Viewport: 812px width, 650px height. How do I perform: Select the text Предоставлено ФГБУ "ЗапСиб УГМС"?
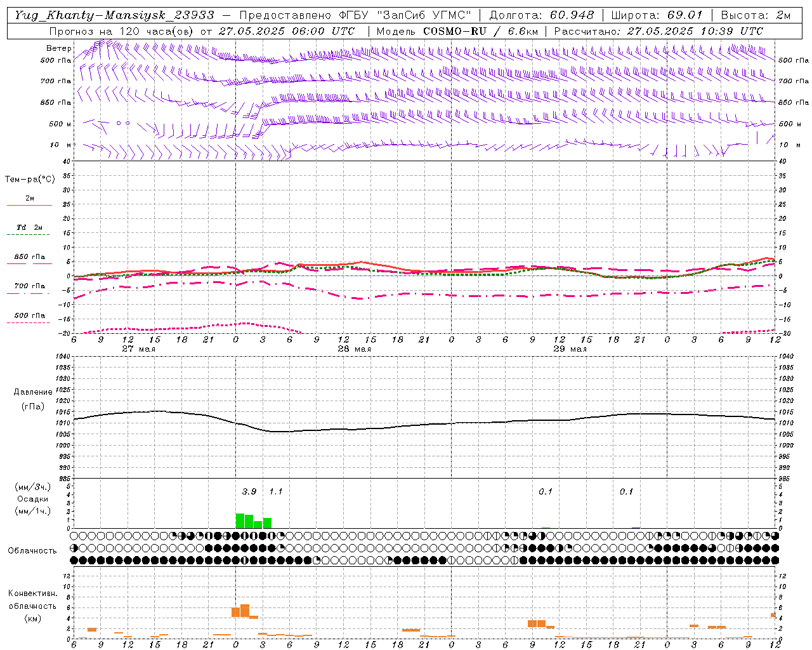coord(355,15)
